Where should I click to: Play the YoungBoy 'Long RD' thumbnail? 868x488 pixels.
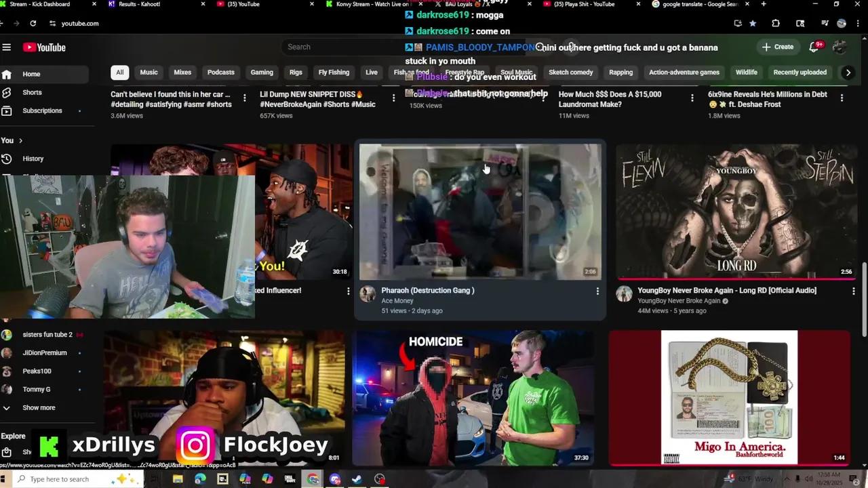point(736,211)
